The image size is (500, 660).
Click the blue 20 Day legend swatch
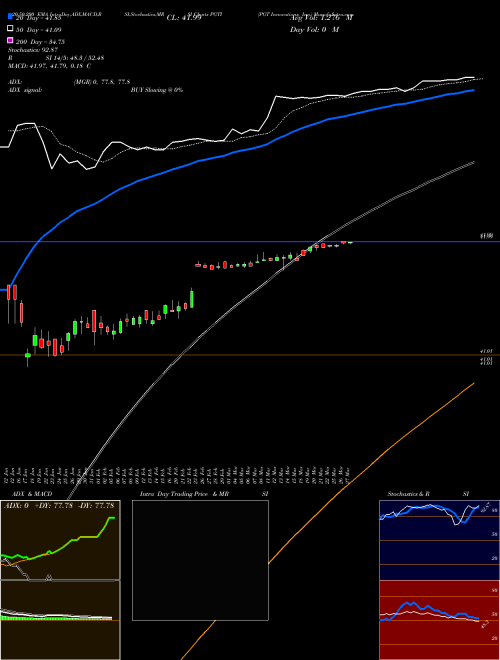[10, 17]
